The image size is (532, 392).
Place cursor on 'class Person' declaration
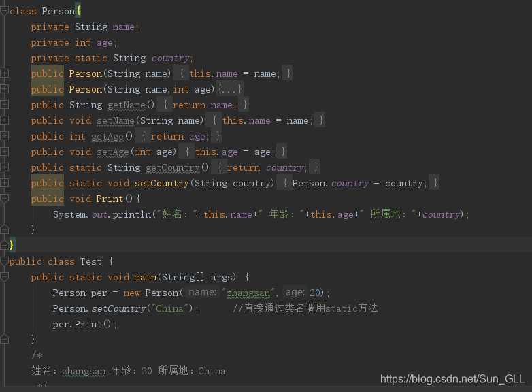tap(42, 11)
